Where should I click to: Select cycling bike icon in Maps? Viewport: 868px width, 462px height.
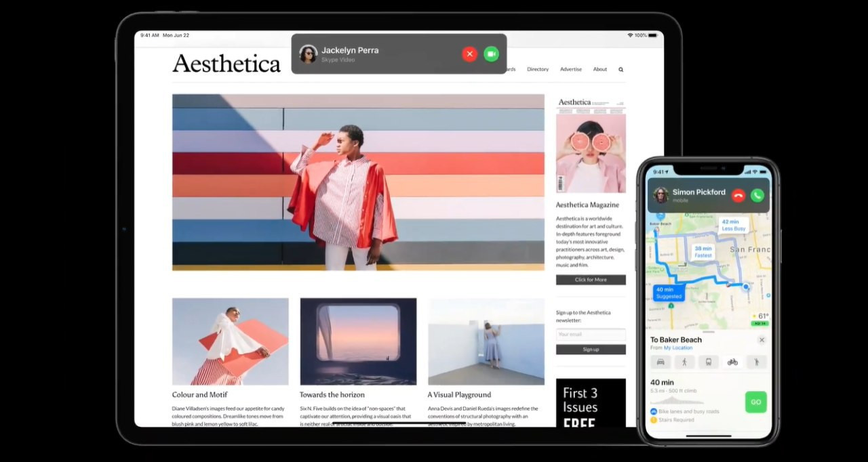click(732, 362)
